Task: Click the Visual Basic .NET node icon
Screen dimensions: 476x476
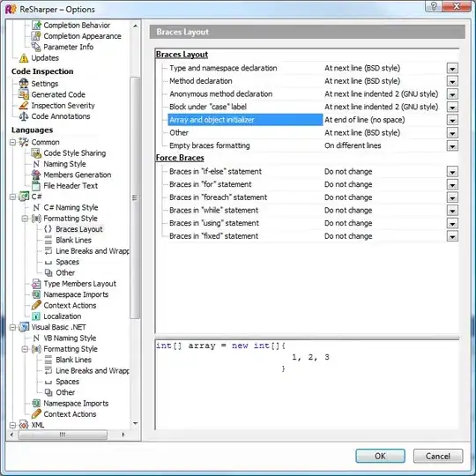Action: tap(24, 327)
